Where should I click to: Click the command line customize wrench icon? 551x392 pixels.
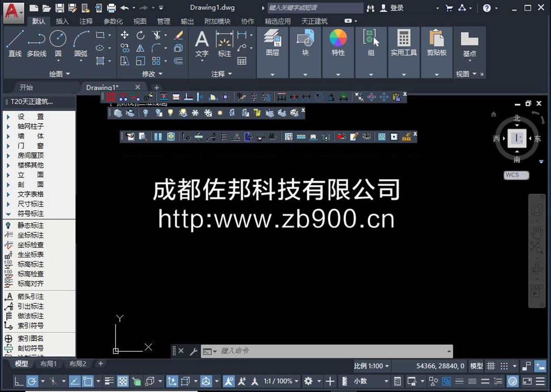point(193,351)
